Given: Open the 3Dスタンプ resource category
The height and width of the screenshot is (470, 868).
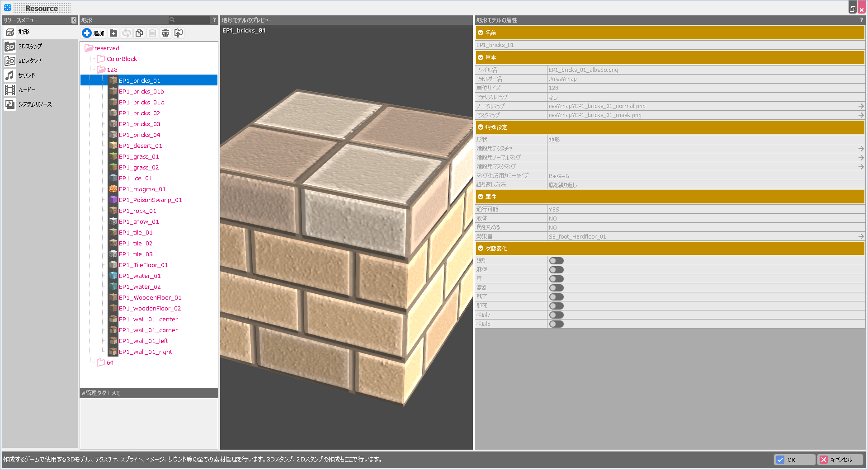Looking at the screenshot, I should tap(30, 47).
